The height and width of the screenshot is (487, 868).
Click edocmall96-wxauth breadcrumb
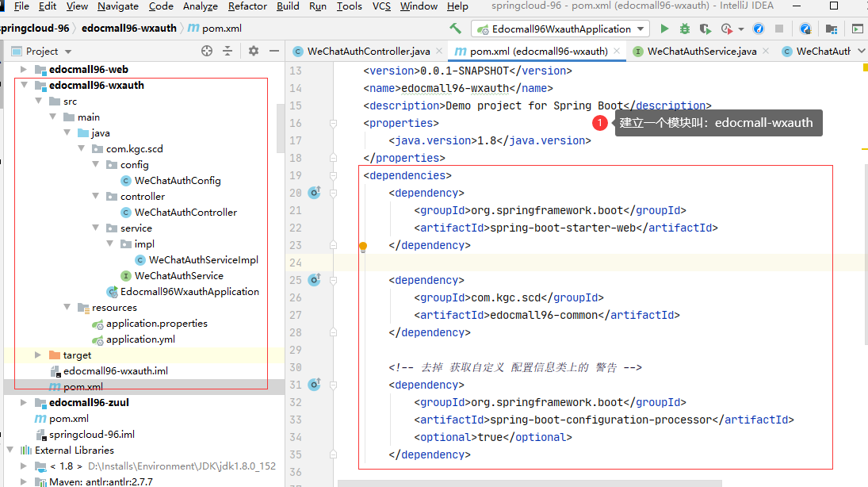[129, 29]
